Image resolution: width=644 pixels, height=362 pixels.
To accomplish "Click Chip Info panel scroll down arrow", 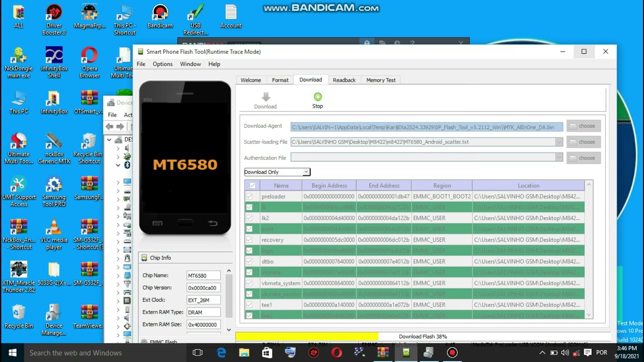I will [x=228, y=330].
